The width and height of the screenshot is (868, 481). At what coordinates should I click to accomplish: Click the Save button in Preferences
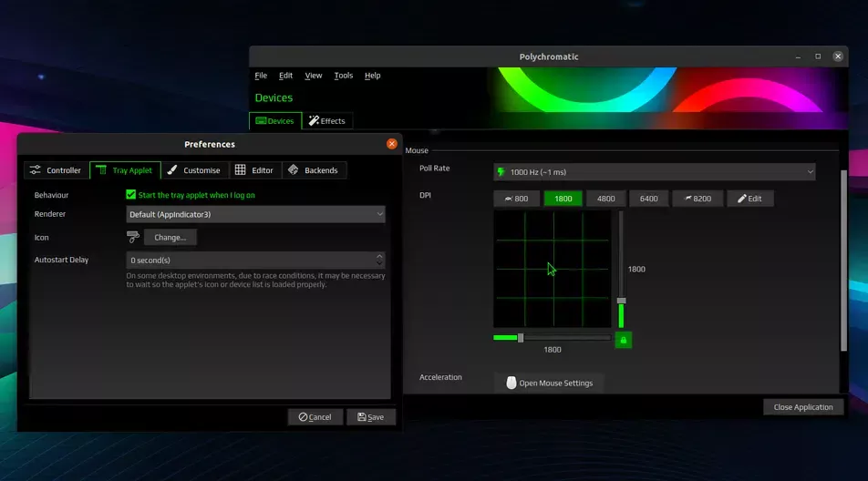[370, 417]
